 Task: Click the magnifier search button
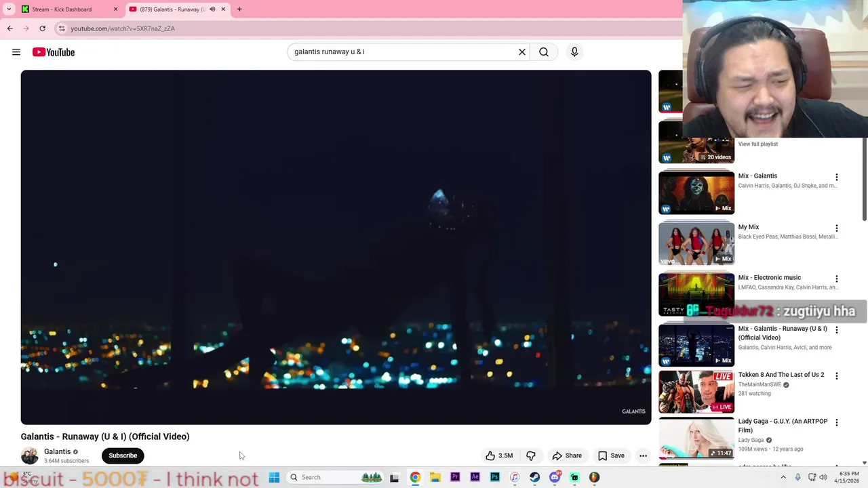point(544,52)
